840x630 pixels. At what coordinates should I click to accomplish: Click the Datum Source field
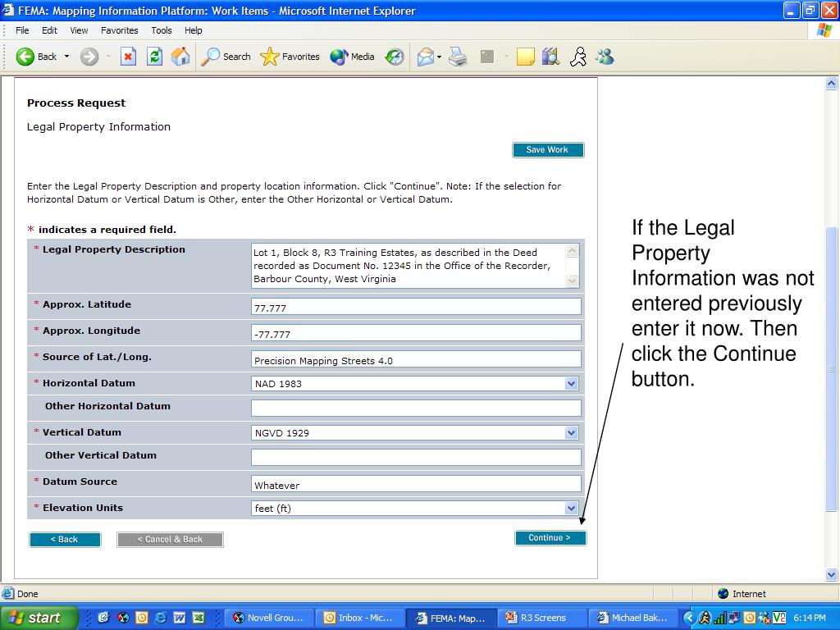coord(416,484)
